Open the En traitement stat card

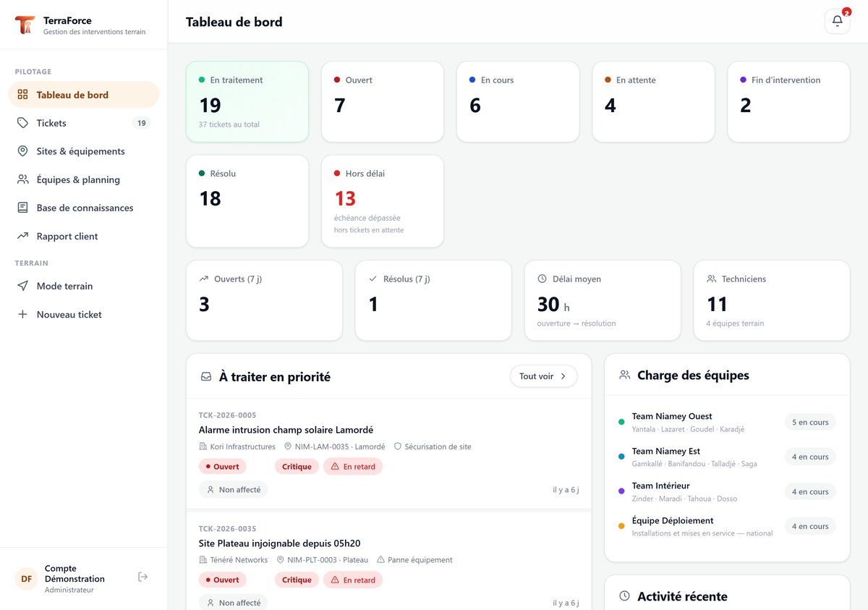247,101
